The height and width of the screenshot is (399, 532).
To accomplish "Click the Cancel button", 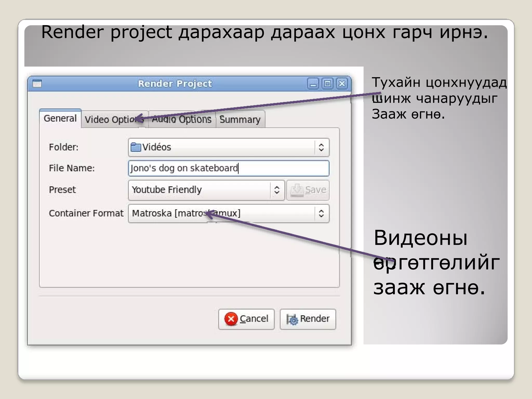I will (246, 319).
